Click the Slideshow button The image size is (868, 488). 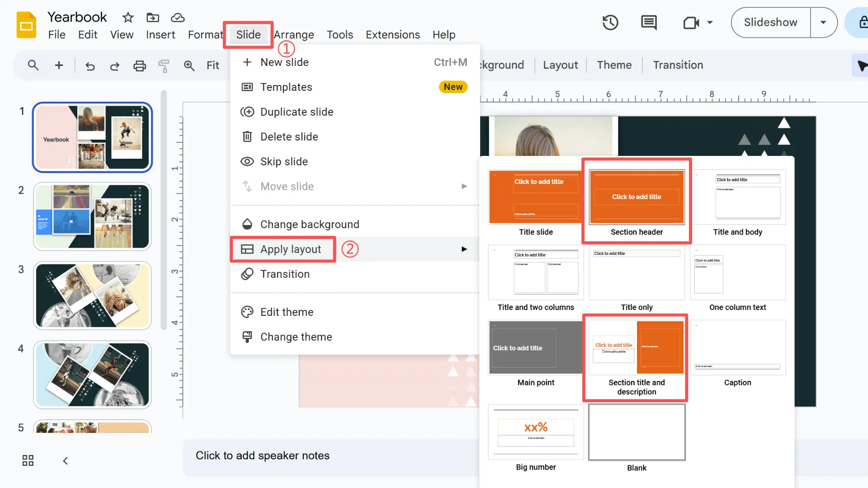[x=770, y=23]
